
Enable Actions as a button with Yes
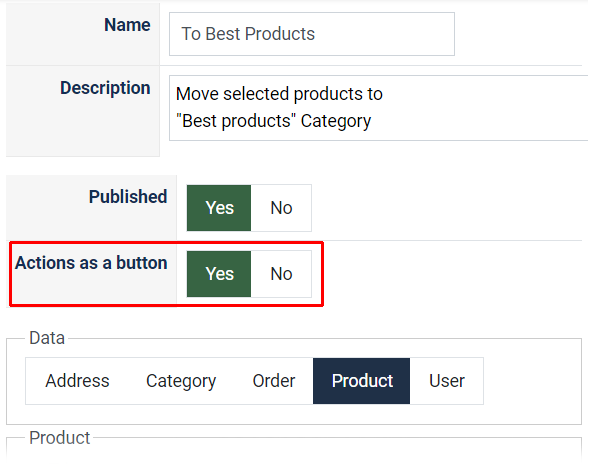tap(219, 274)
